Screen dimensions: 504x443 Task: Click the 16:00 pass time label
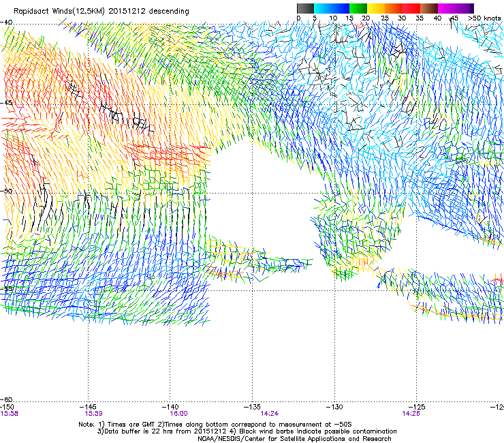click(178, 414)
